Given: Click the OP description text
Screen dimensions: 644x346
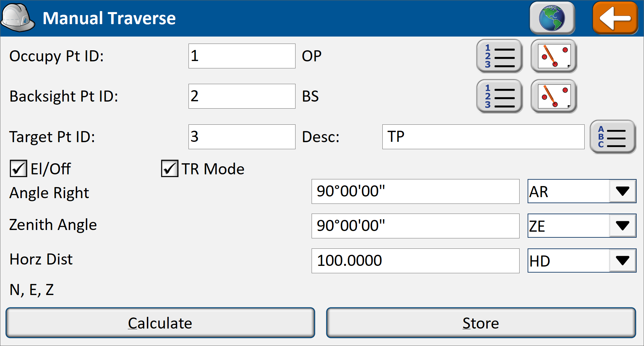Looking at the screenshot, I should (312, 56).
